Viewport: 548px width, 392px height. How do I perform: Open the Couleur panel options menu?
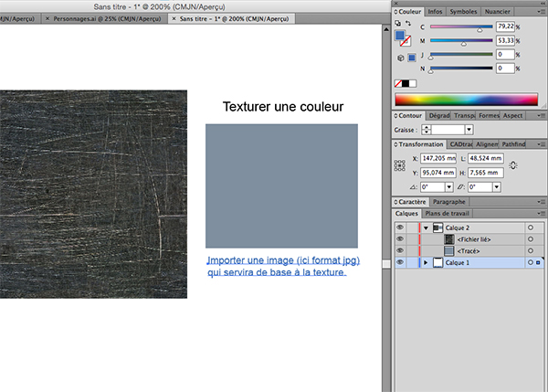pyautogui.click(x=540, y=12)
